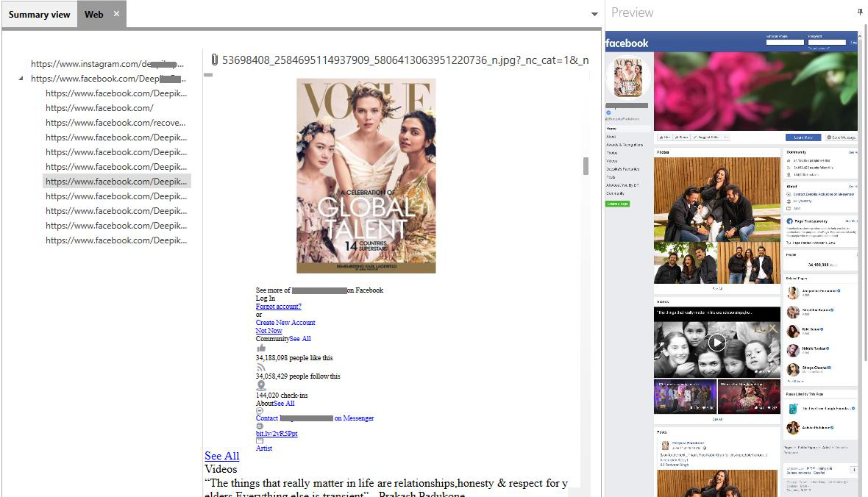
Task: Click the Messenger icon above Contact link
Action: coord(260,411)
